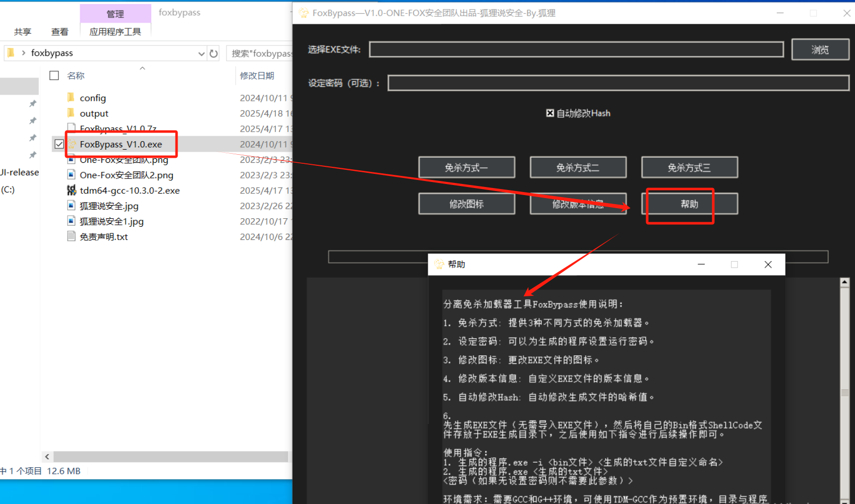Click the 12.6 MB status bar text
This screenshot has width=855, height=504.
click(64, 471)
